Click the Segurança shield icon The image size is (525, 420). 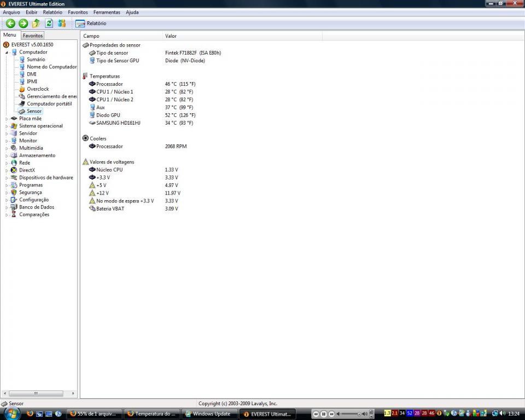(14, 192)
